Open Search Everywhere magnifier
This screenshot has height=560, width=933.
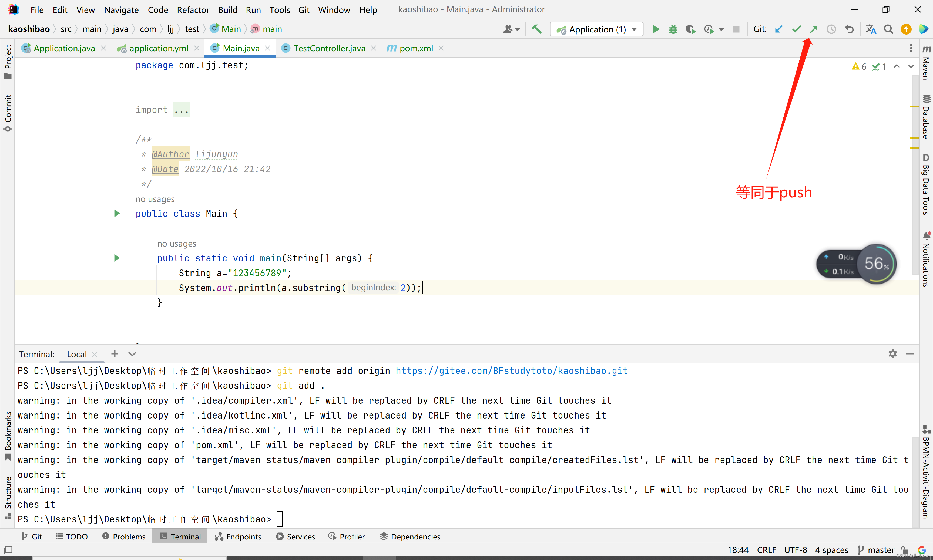[x=888, y=29]
